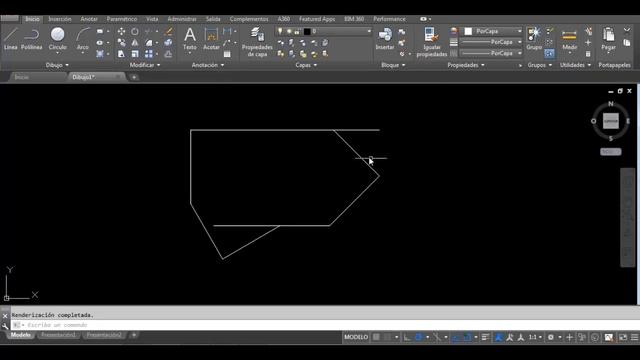Viewport: 640px width, 360px height.
Task: Open Propiedades de capa manager
Action: click(257, 42)
